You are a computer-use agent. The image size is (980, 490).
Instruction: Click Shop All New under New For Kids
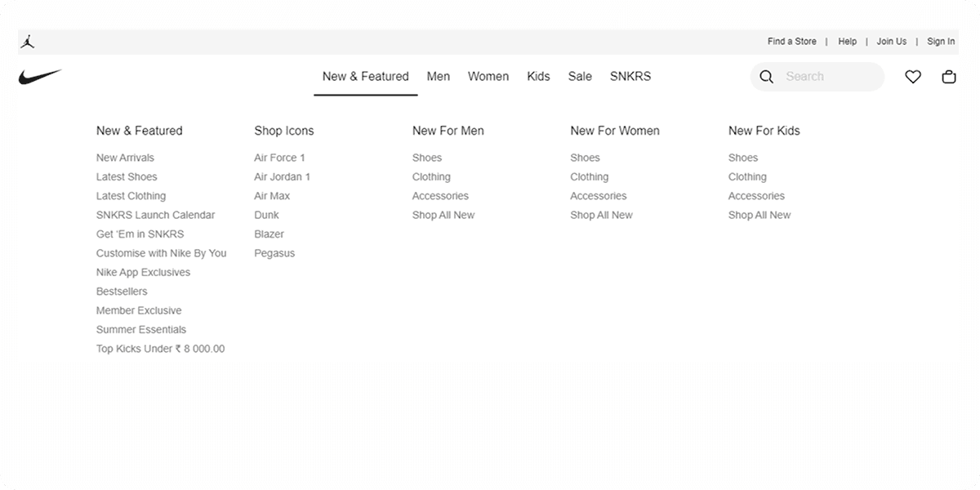759,215
